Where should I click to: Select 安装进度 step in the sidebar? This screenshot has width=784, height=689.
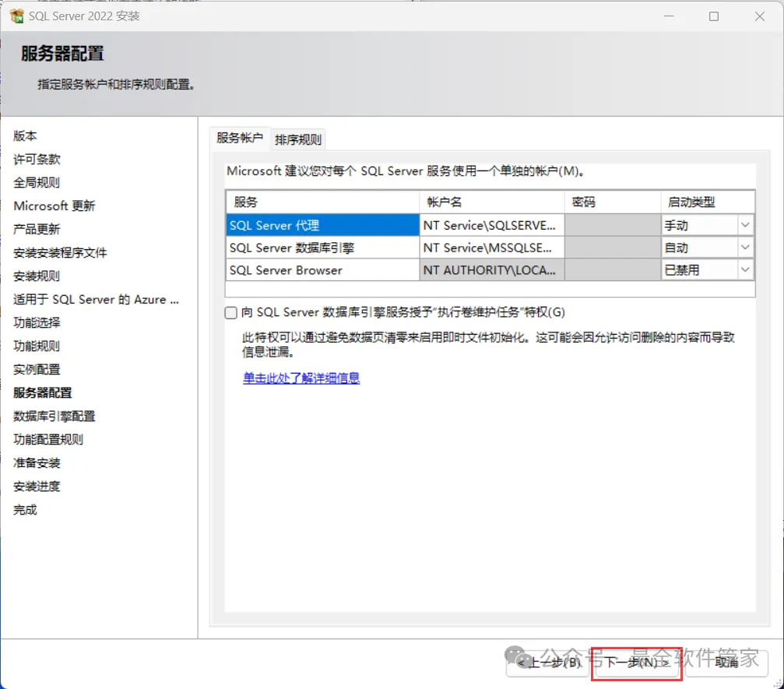[37, 487]
